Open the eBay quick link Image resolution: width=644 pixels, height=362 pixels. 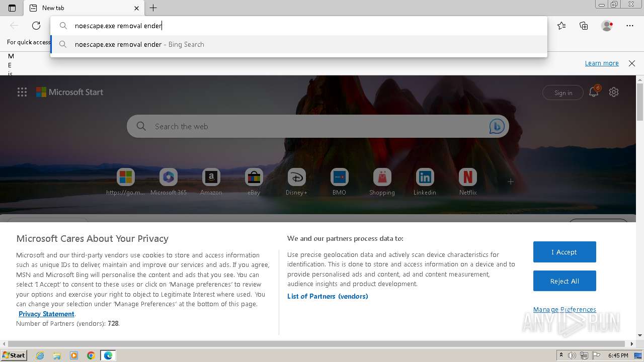click(254, 183)
